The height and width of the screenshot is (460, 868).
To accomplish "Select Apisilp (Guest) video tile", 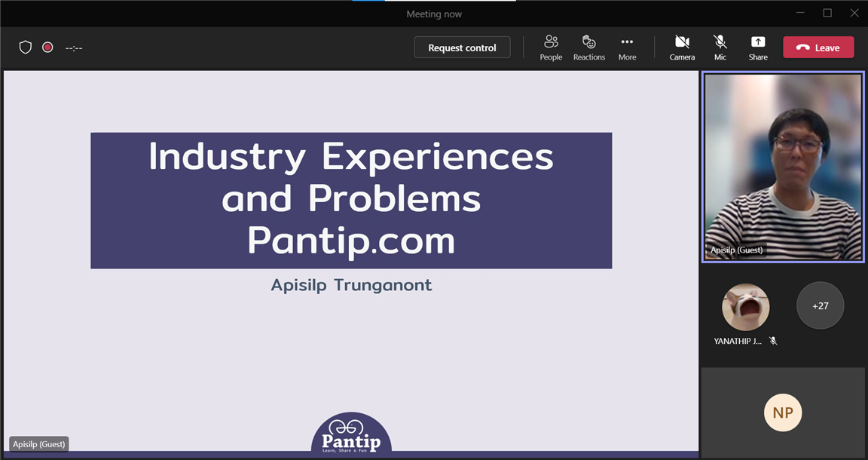I will coord(783,167).
